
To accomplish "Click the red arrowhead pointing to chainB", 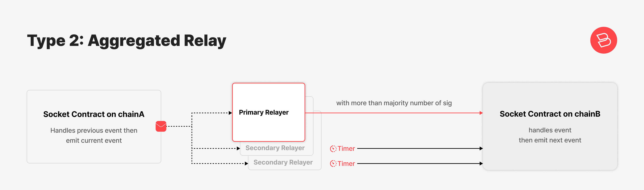I will point(481,113).
